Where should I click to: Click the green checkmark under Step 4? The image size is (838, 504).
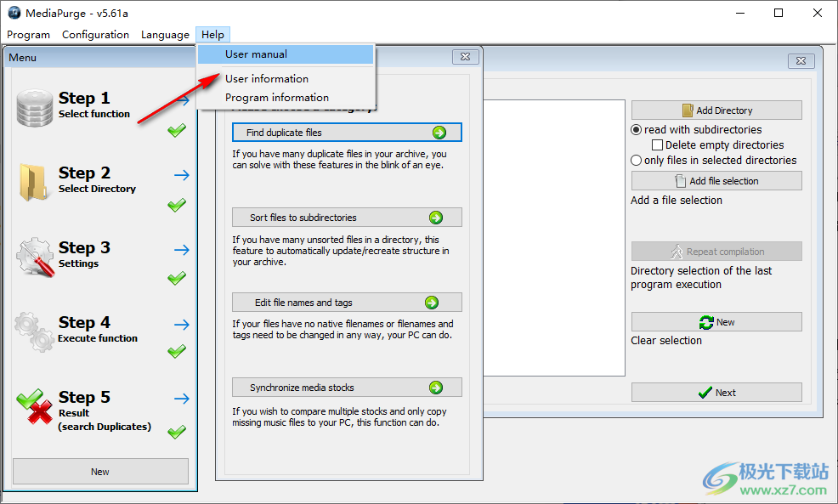click(177, 352)
